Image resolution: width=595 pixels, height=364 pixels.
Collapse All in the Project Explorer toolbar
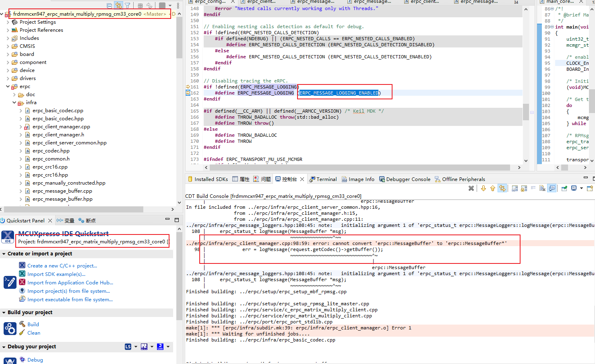pyautogui.click(x=109, y=5)
